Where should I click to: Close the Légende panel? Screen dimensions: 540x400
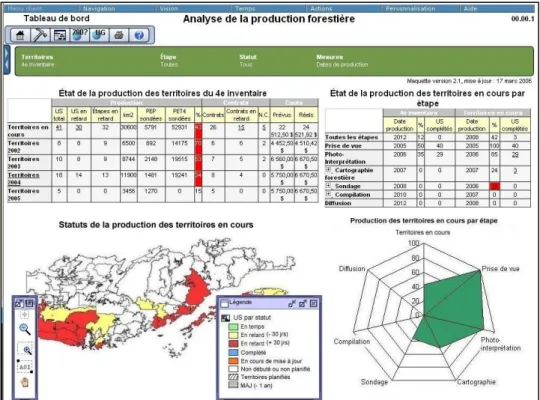(x=314, y=304)
